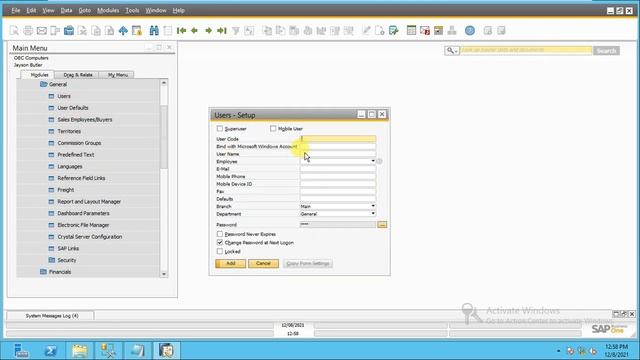The height and width of the screenshot is (360, 640).
Task: Click the Filter funnel toolbar icon
Action: (x=236, y=31)
